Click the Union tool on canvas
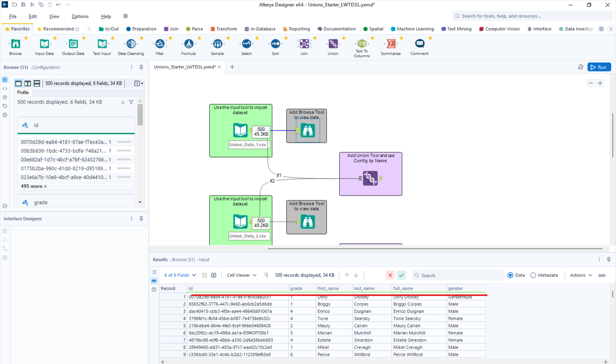Viewport: 616px width, 364px height. coord(370,178)
